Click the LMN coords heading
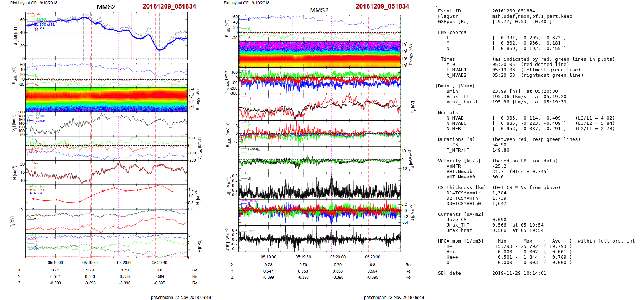The height and width of the screenshot is (300, 644). [x=452, y=32]
